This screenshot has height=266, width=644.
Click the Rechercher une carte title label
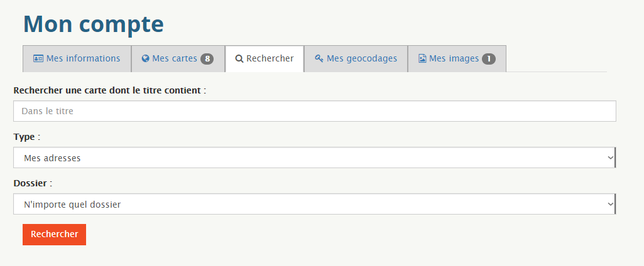coord(110,90)
